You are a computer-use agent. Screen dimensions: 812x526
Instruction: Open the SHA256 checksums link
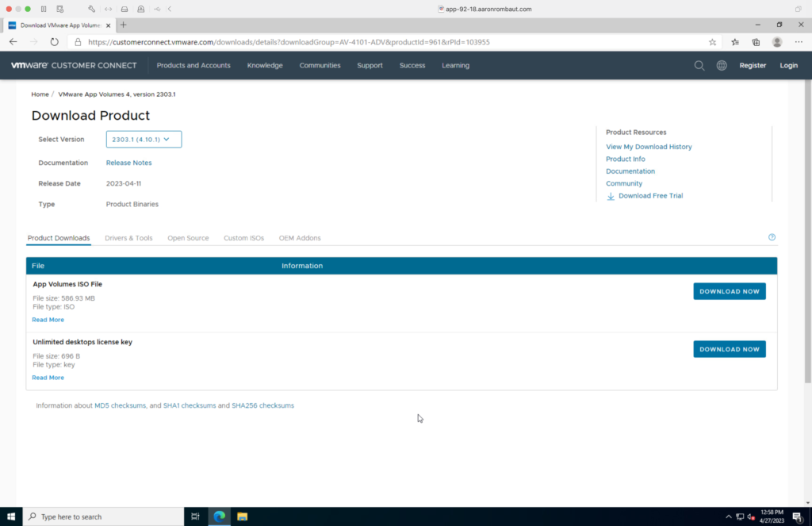click(262, 405)
